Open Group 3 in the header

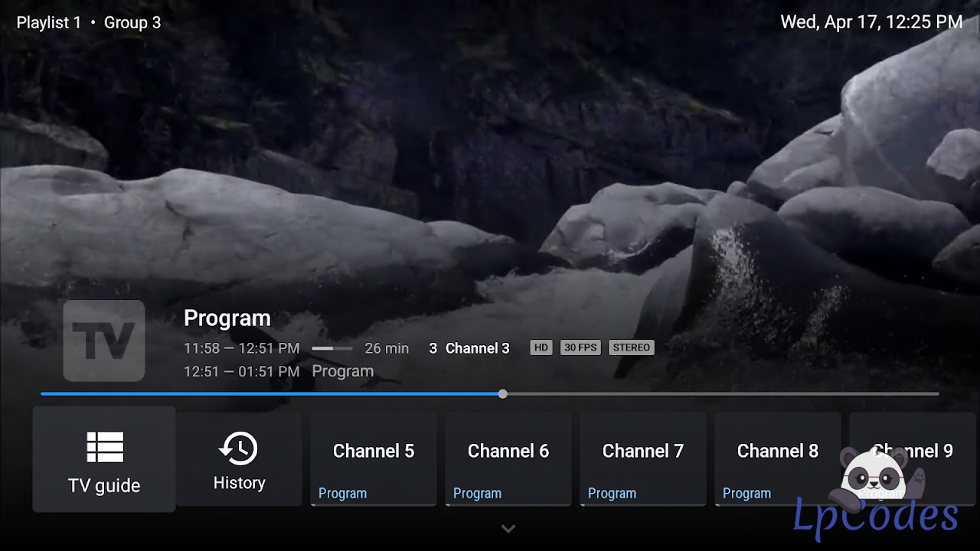[x=132, y=23]
